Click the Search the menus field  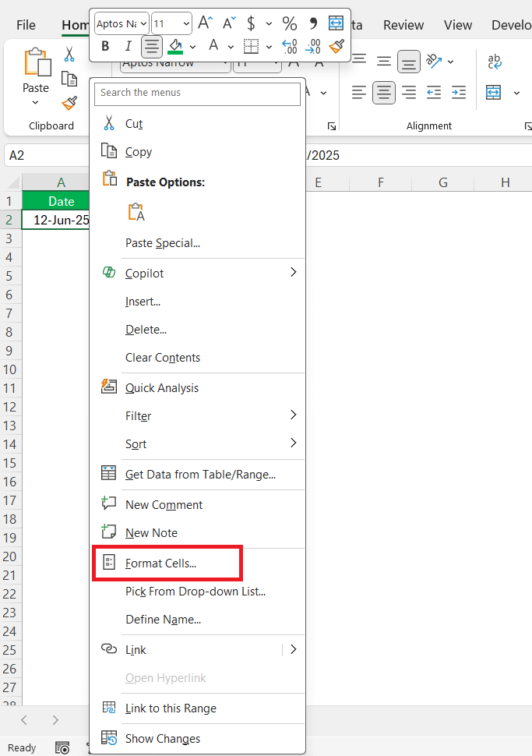coord(198,94)
